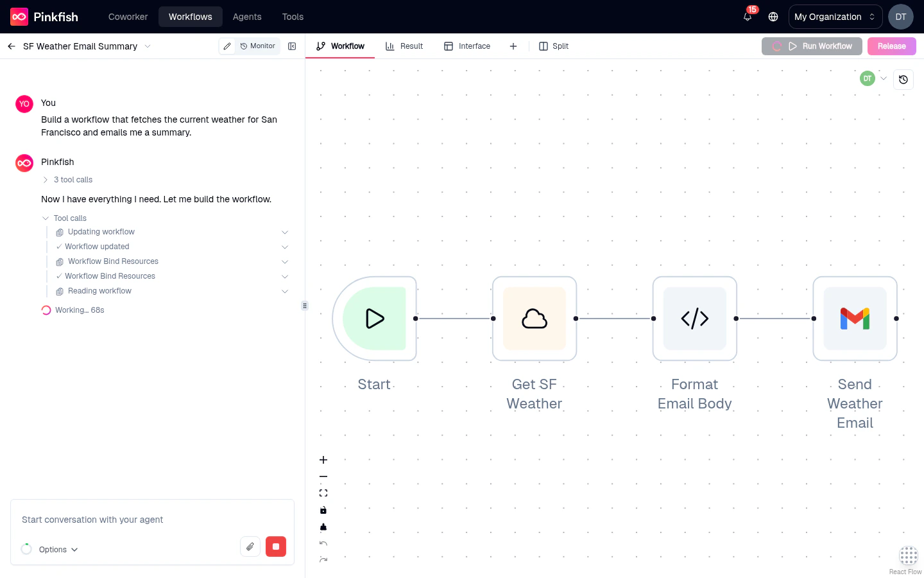Switch to edit mode with the pencil toggle
The height and width of the screenshot is (578, 924).
pyautogui.click(x=227, y=46)
